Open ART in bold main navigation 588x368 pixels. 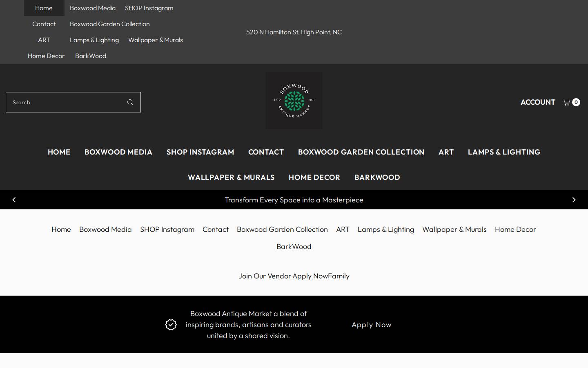[446, 152]
